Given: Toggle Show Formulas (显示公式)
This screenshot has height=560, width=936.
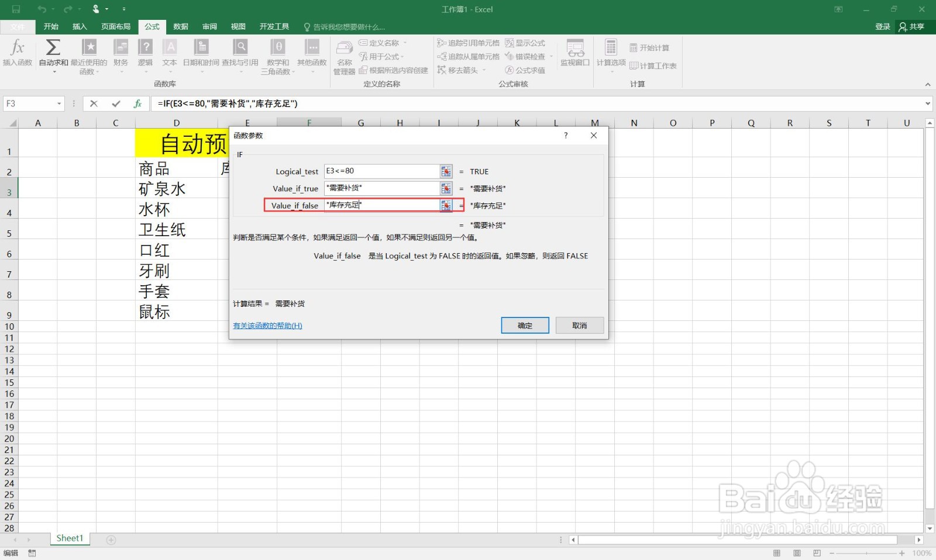Looking at the screenshot, I should (x=525, y=43).
